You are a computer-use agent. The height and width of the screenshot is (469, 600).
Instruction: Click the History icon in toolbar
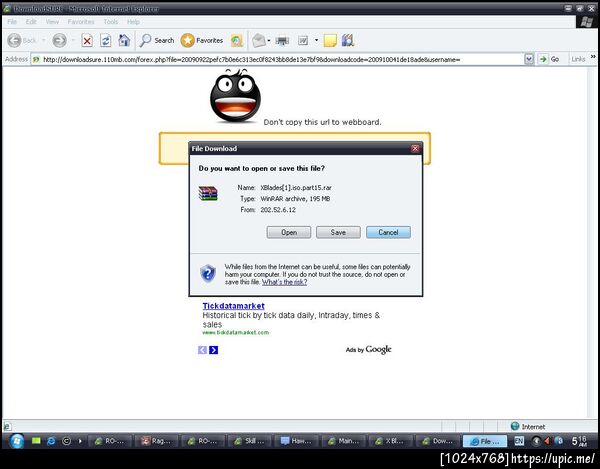coord(236,41)
